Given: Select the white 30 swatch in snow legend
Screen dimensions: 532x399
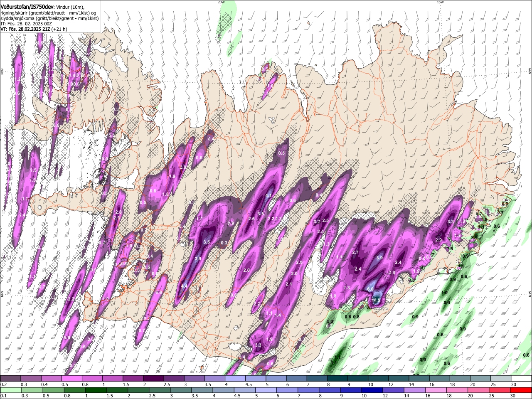Looking at the screenshot, I should tap(521, 379).
